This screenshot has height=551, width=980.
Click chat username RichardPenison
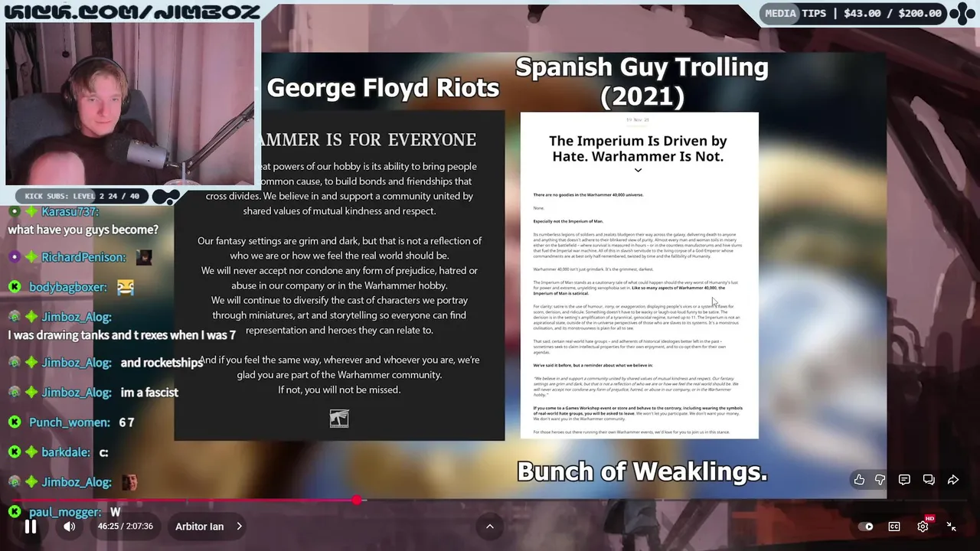tap(83, 257)
